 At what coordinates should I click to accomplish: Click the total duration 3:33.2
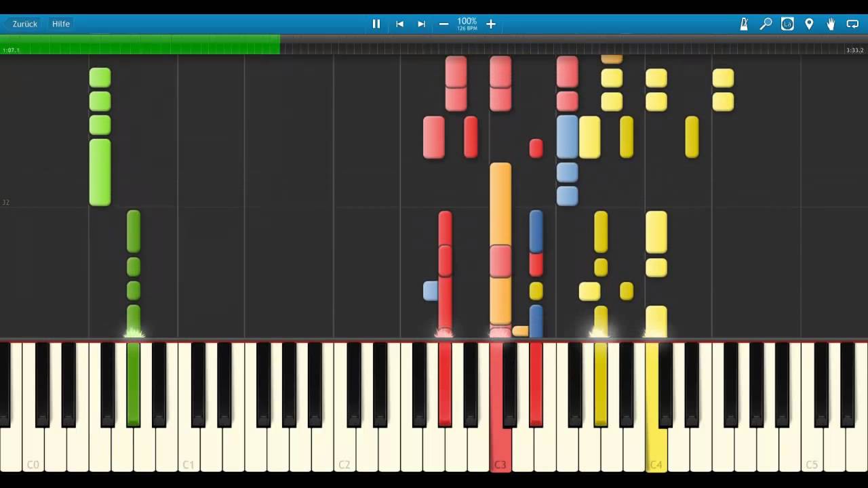click(x=855, y=50)
